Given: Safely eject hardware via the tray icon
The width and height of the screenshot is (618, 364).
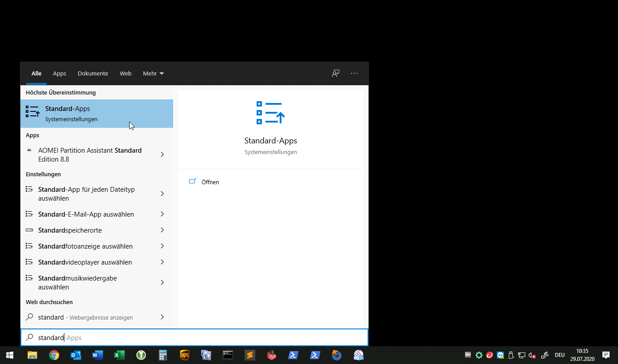Looking at the screenshot, I should click(x=511, y=355).
